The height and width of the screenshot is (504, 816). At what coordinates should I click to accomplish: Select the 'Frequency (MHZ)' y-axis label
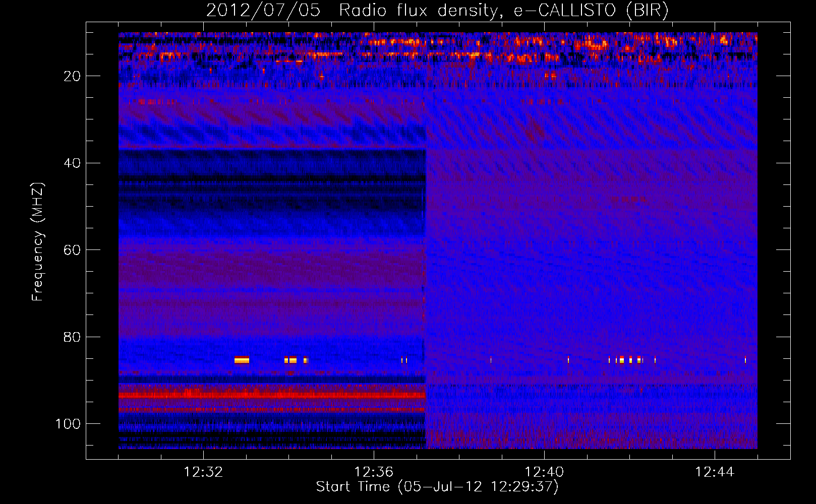pos(38,242)
